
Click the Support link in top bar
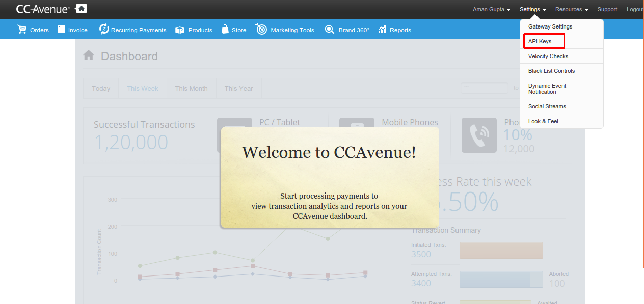coord(607,9)
